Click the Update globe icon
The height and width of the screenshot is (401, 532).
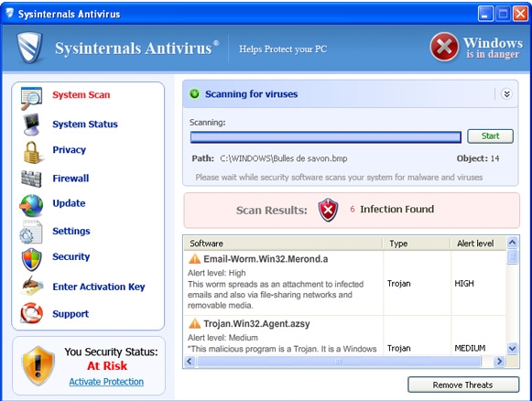click(x=31, y=205)
